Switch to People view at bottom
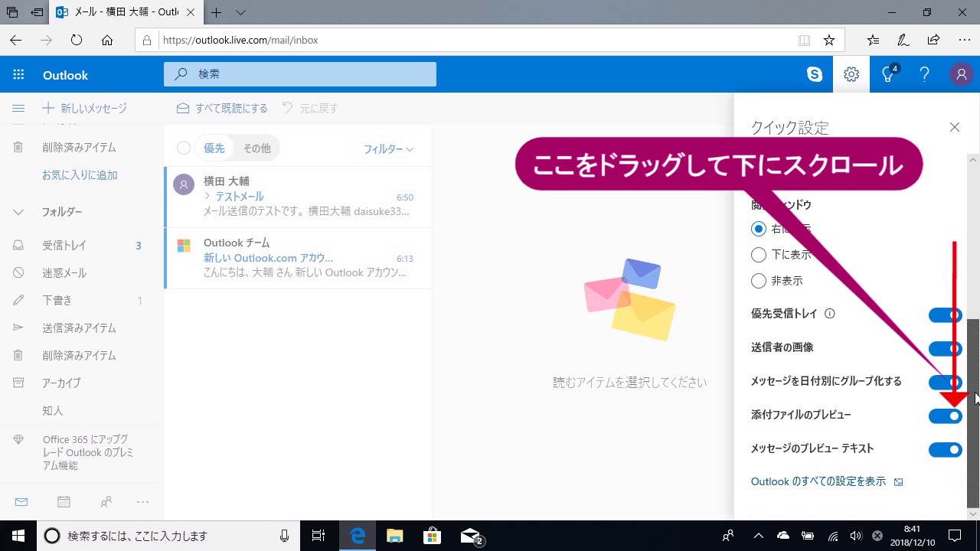 [106, 502]
